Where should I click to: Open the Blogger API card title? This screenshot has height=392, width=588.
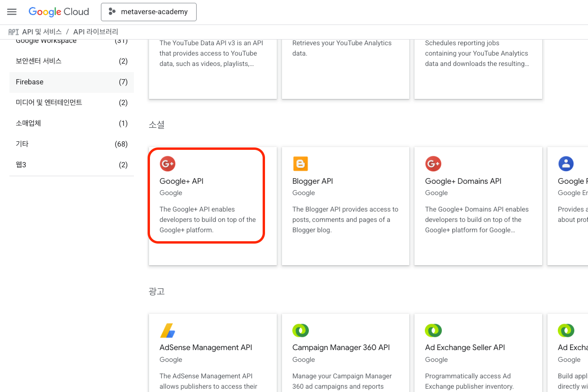click(x=313, y=181)
